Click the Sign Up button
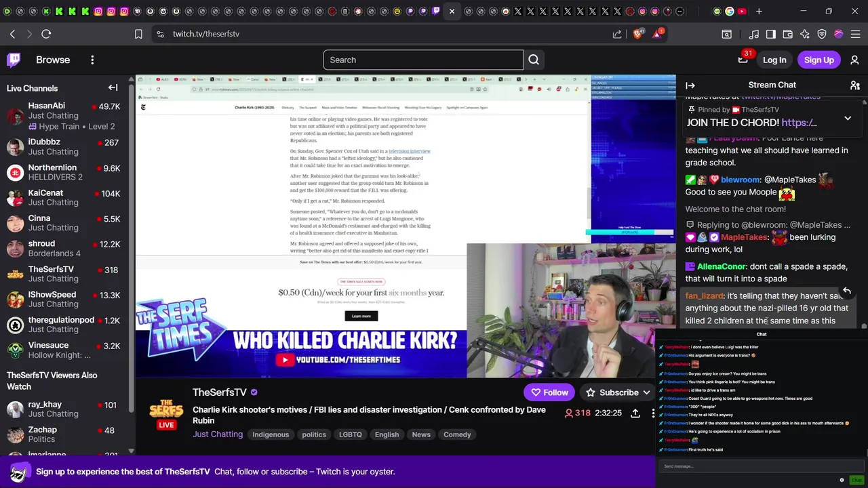The height and width of the screenshot is (488, 868). pyautogui.click(x=819, y=60)
